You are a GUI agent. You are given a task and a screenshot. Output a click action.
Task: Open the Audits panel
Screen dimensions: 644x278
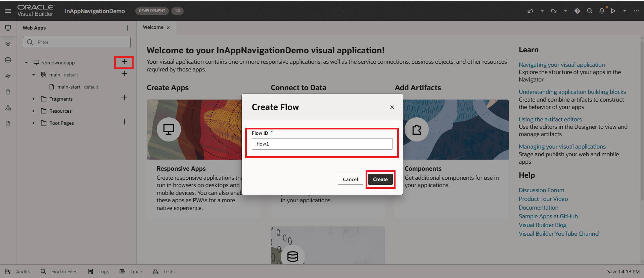click(18, 272)
